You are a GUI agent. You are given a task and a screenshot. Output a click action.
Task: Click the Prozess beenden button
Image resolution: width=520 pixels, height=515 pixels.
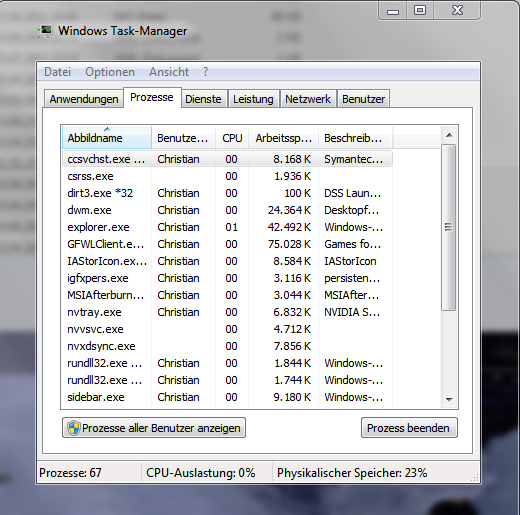409,428
